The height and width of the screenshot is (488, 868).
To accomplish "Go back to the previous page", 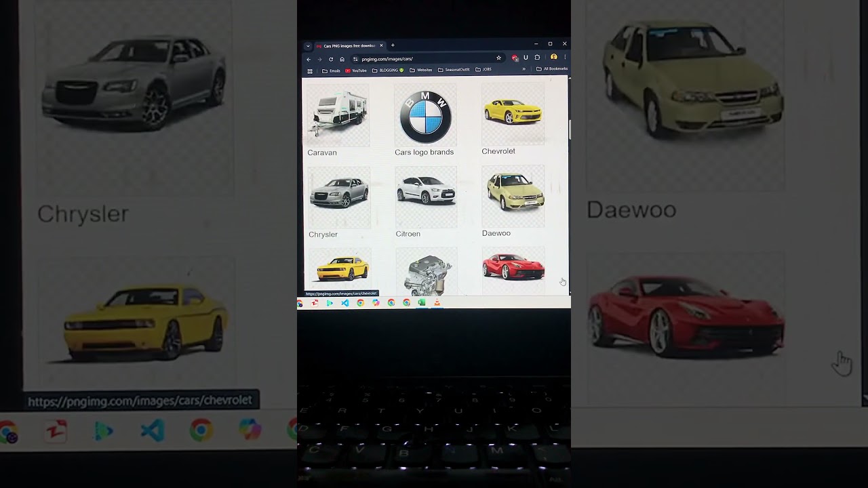I will pyautogui.click(x=309, y=59).
